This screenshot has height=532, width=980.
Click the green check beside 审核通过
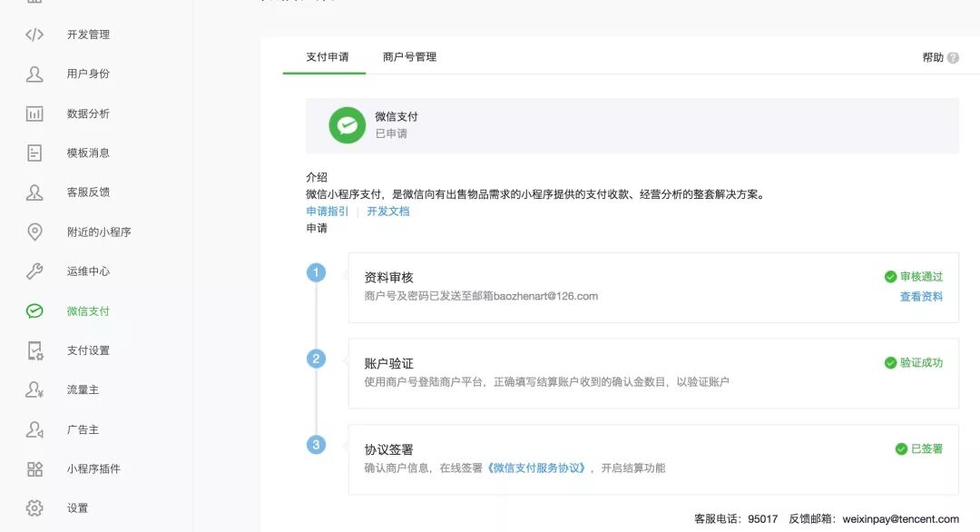pos(891,277)
